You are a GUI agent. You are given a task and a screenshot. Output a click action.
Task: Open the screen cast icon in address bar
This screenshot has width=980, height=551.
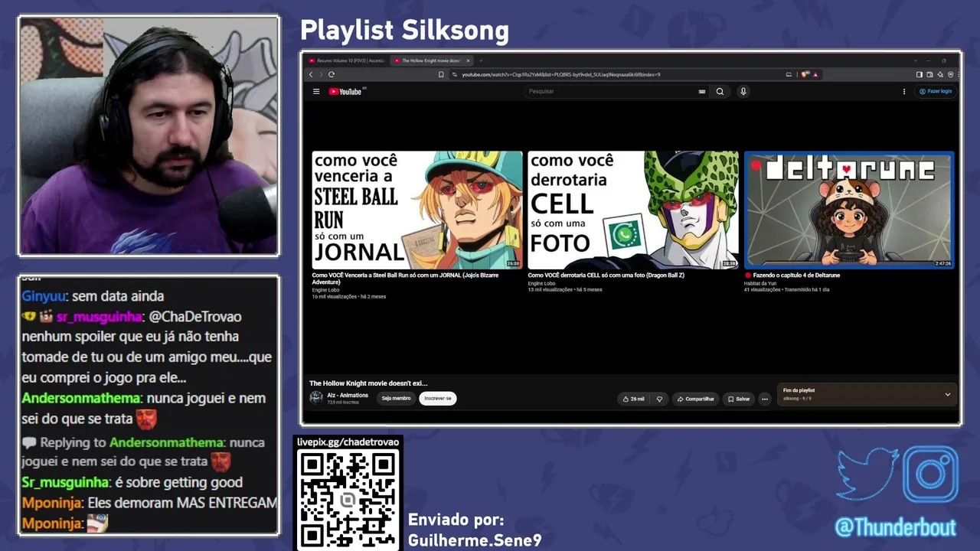[x=789, y=74]
